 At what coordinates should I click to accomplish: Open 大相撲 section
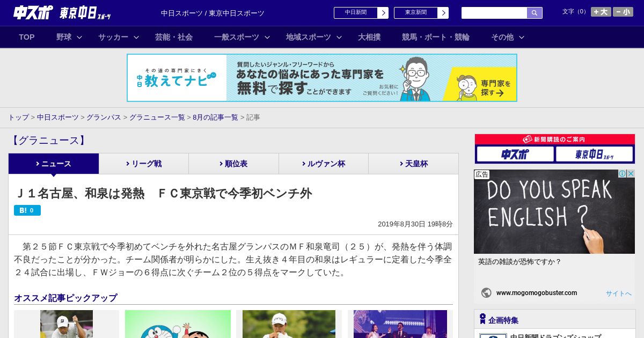(369, 37)
